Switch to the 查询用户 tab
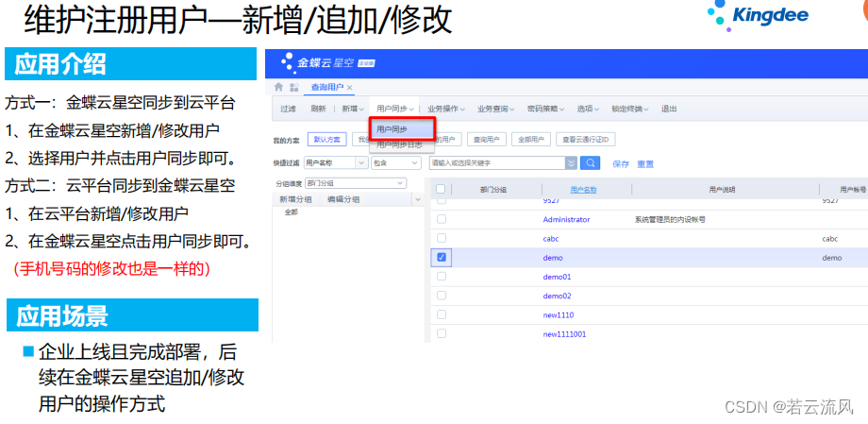868x424 pixels. pos(327,88)
